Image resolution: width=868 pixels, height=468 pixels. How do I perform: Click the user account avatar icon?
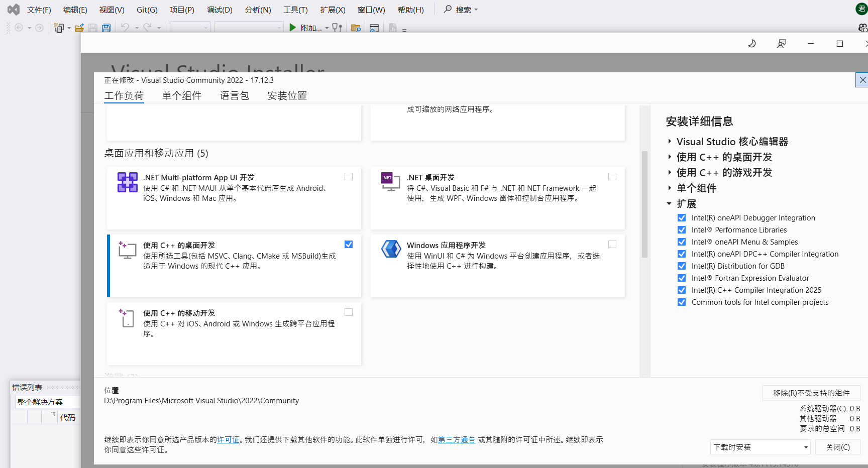click(x=862, y=9)
